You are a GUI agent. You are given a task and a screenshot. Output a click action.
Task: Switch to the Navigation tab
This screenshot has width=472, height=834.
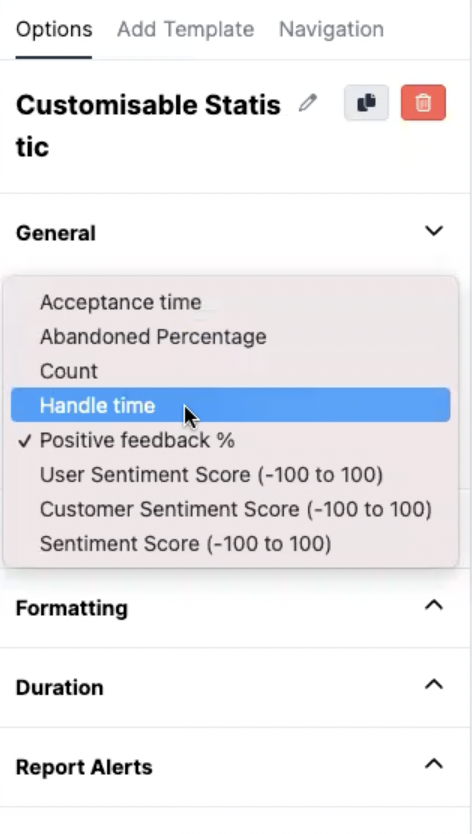click(331, 29)
